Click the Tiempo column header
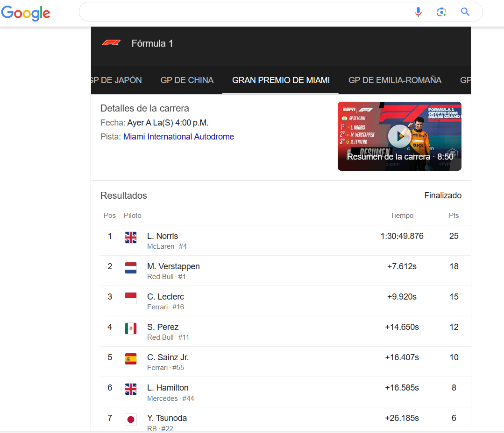Viewport: 504px width, 433px height. coord(402,216)
